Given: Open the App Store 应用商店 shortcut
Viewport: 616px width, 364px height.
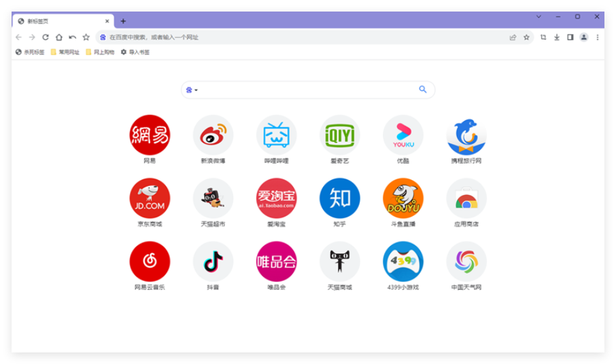Looking at the screenshot, I should pos(466,198).
